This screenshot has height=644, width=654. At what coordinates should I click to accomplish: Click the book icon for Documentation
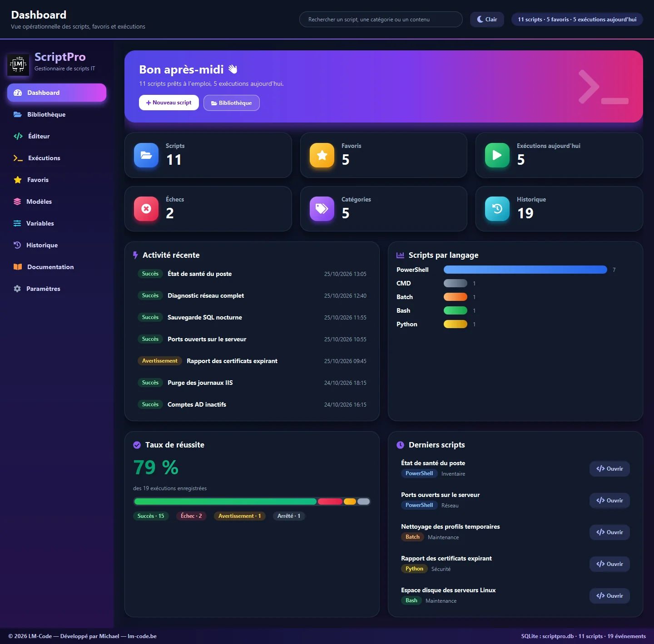click(18, 267)
